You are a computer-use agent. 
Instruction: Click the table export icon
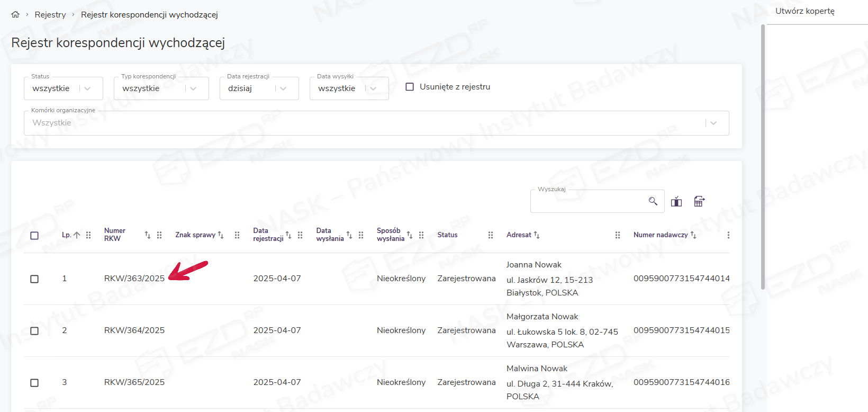[x=699, y=201]
